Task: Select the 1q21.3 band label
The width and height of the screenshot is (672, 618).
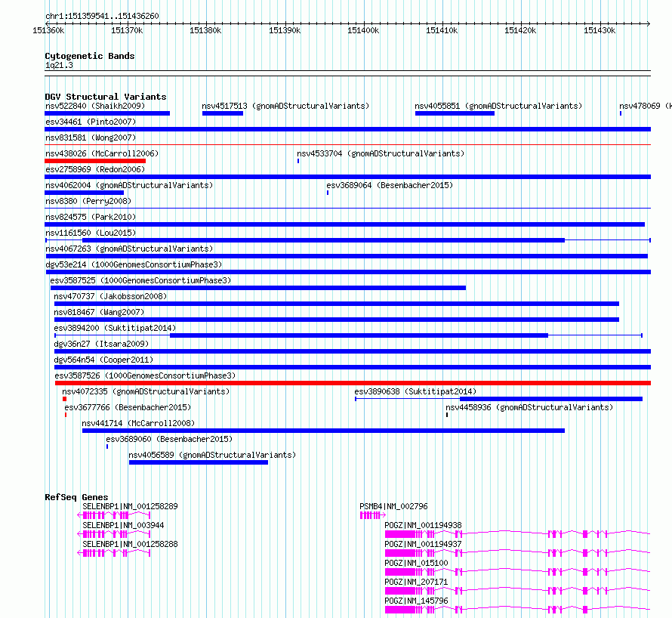Action: coord(59,66)
